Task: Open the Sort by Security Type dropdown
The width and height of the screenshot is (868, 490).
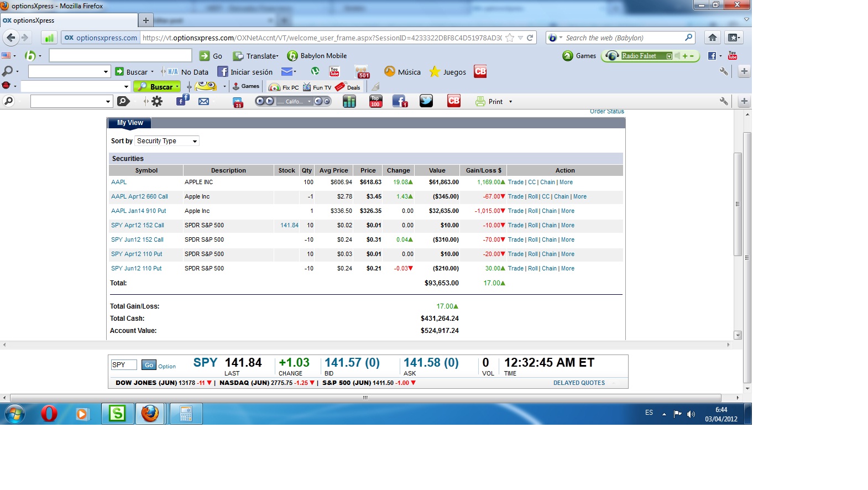Action: click(x=167, y=141)
